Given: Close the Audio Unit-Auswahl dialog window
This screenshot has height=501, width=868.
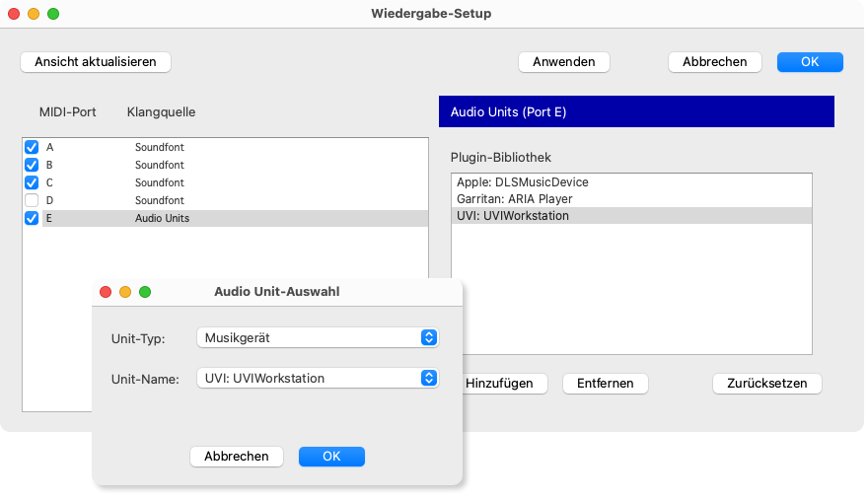Looking at the screenshot, I should pyautogui.click(x=106, y=292).
